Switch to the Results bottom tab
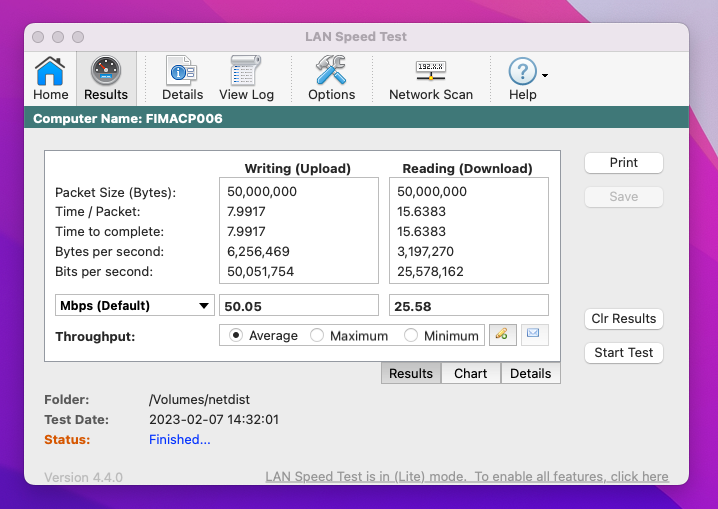This screenshot has width=718, height=509. click(x=411, y=374)
